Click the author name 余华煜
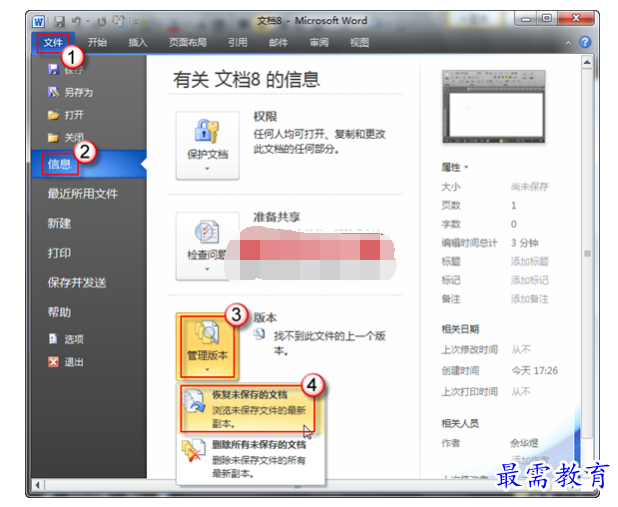 tap(524, 443)
